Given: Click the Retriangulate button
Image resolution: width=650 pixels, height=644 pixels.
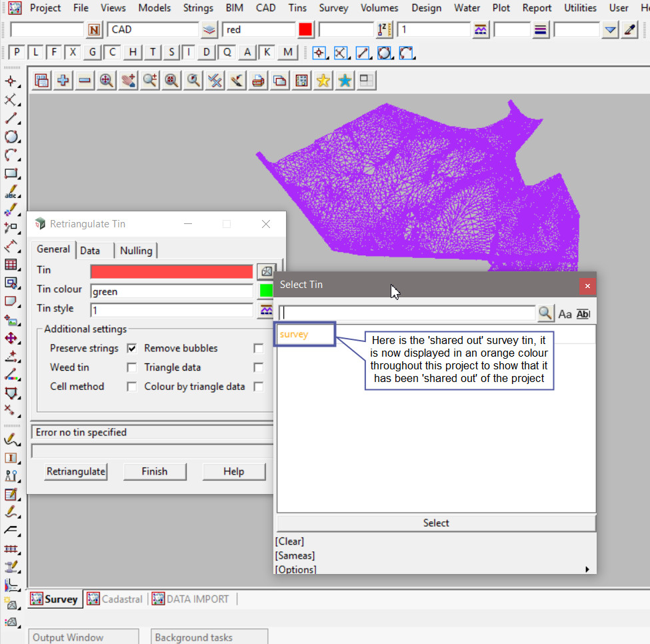Looking at the screenshot, I should click(75, 471).
